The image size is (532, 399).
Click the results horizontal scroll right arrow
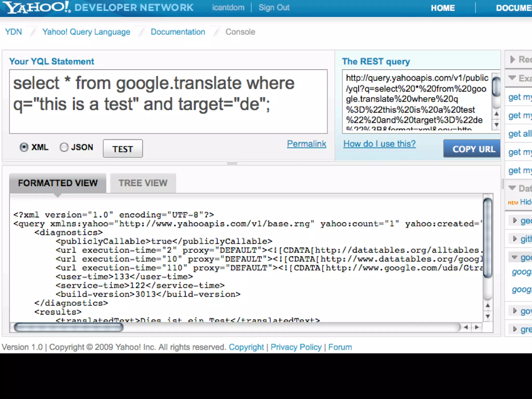(477, 327)
